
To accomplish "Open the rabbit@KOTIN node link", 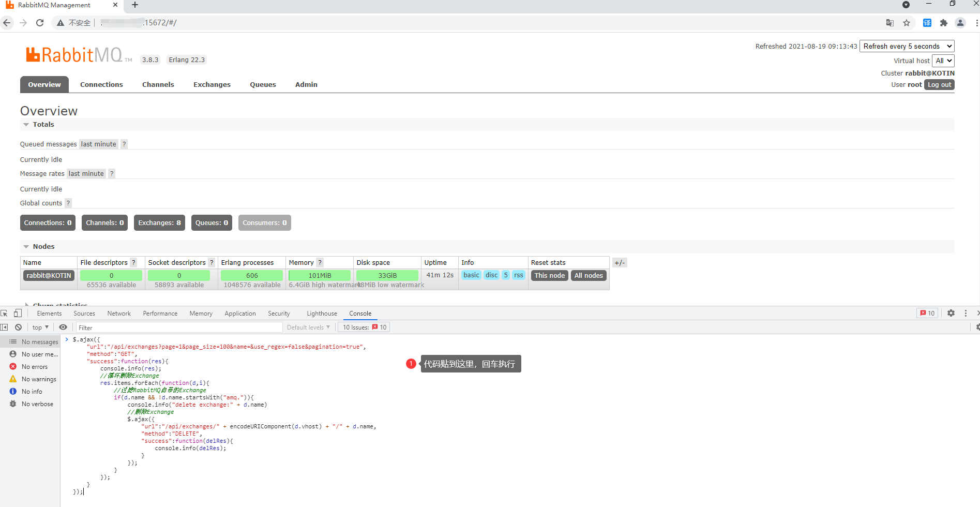I will click(x=49, y=276).
